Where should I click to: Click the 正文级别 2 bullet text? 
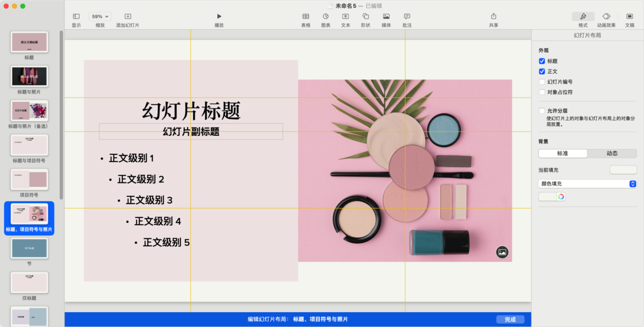(141, 179)
